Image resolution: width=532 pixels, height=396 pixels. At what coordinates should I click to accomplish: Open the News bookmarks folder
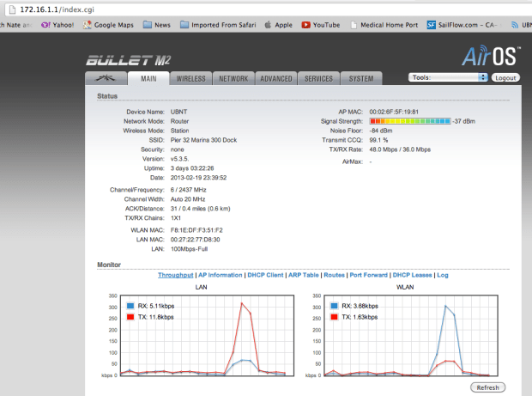(x=157, y=25)
